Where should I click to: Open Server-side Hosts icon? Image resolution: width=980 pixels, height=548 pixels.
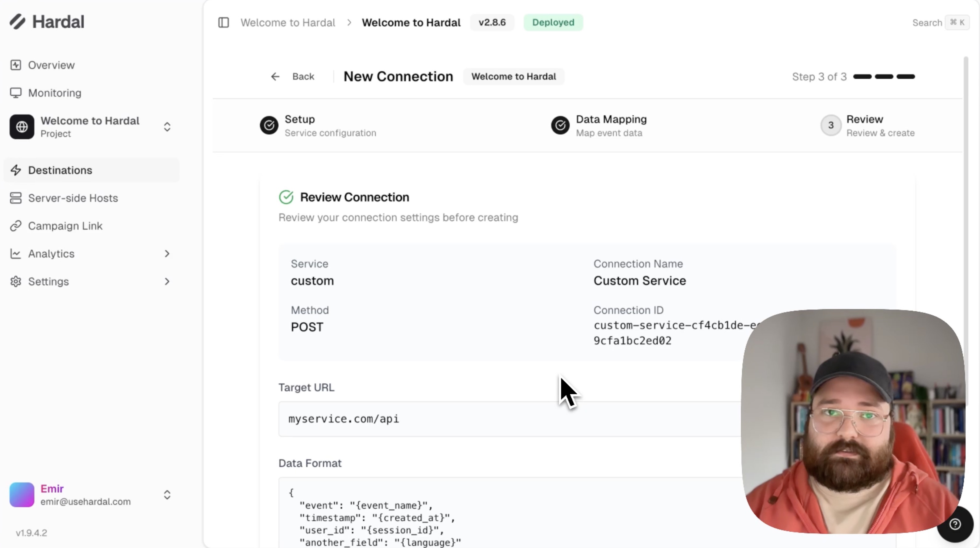pyautogui.click(x=16, y=198)
